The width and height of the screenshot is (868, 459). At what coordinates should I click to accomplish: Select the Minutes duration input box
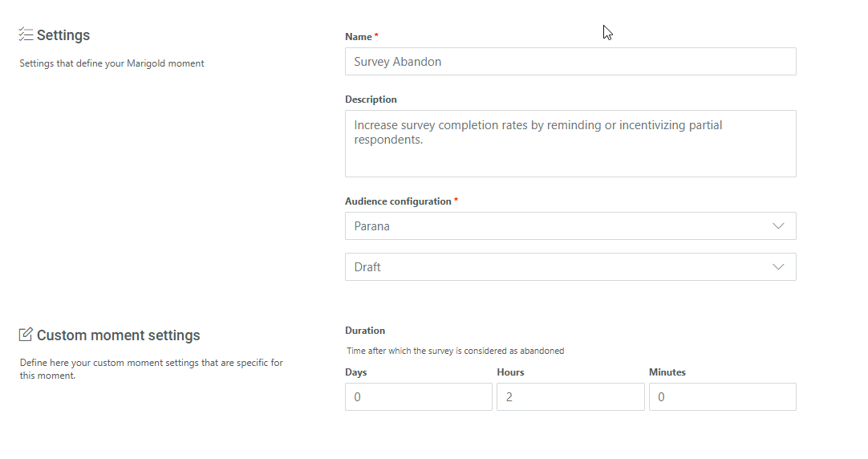click(x=722, y=397)
